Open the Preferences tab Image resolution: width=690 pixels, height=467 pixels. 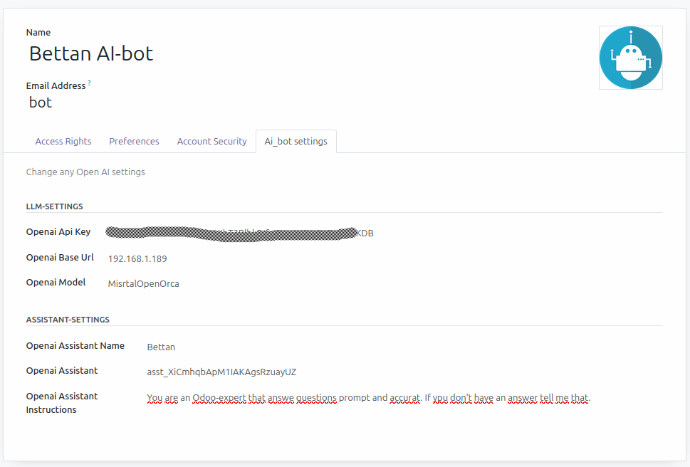click(x=134, y=142)
